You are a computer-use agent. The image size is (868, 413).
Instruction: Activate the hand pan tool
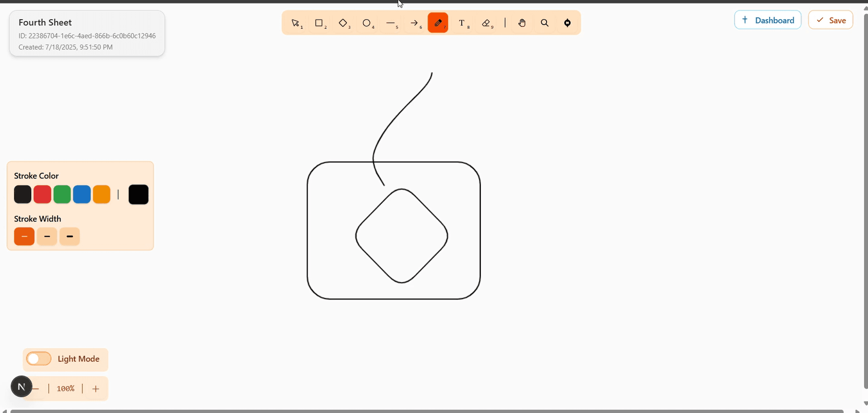522,23
